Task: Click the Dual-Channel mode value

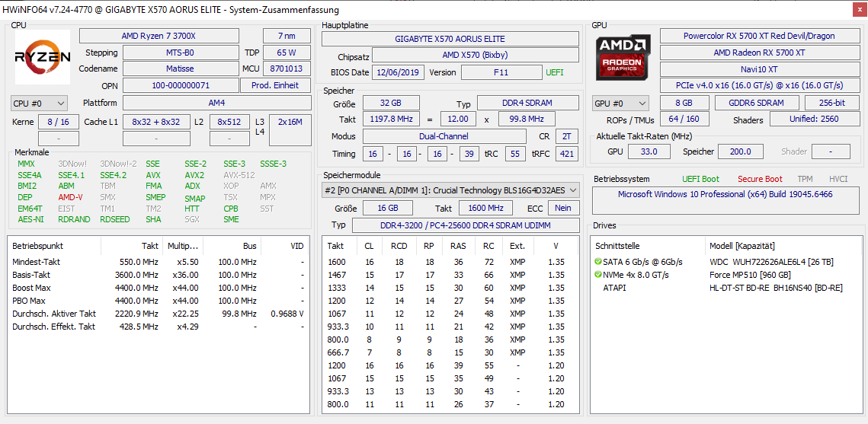Action: coord(444,136)
